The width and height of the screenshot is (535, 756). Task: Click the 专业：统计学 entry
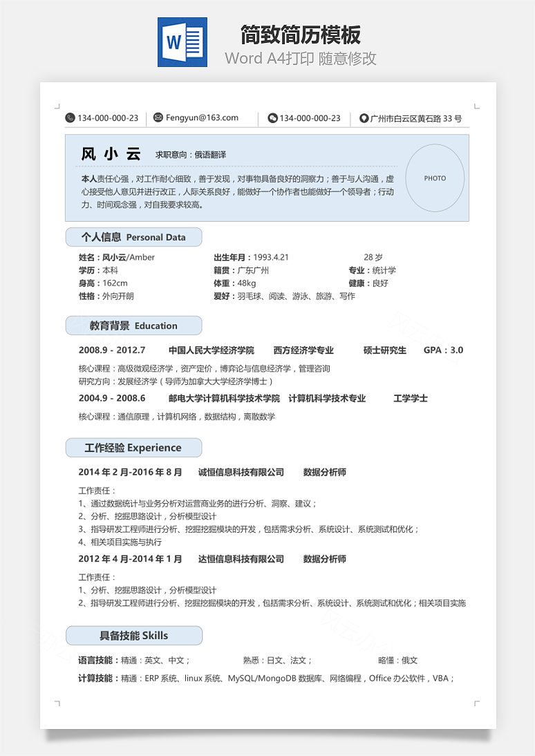[x=372, y=270]
